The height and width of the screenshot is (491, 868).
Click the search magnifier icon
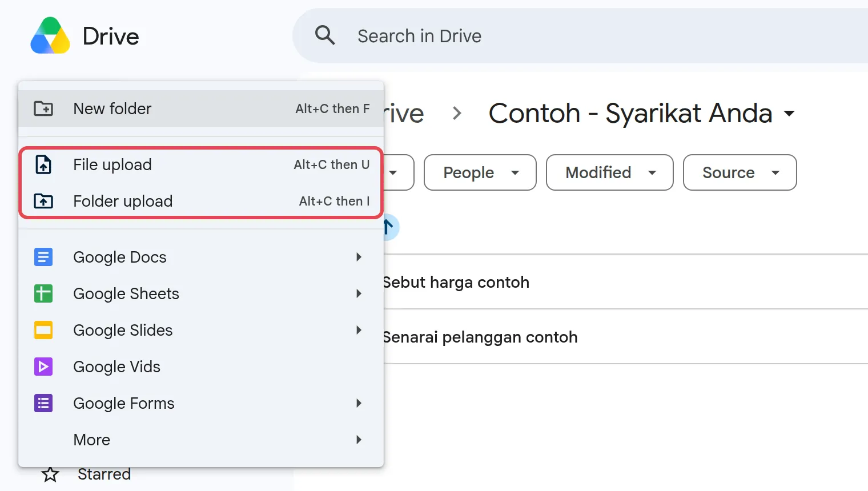click(x=325, y=35)
